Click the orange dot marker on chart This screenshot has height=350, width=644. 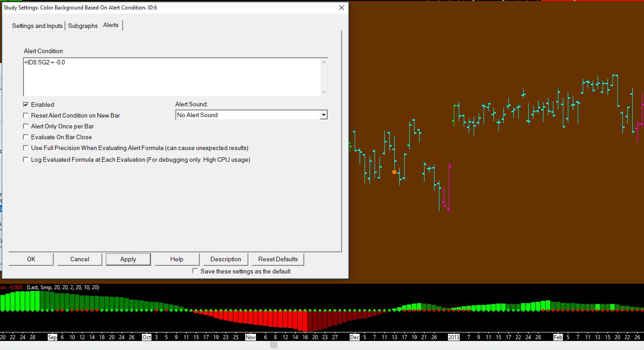point(394,172)
